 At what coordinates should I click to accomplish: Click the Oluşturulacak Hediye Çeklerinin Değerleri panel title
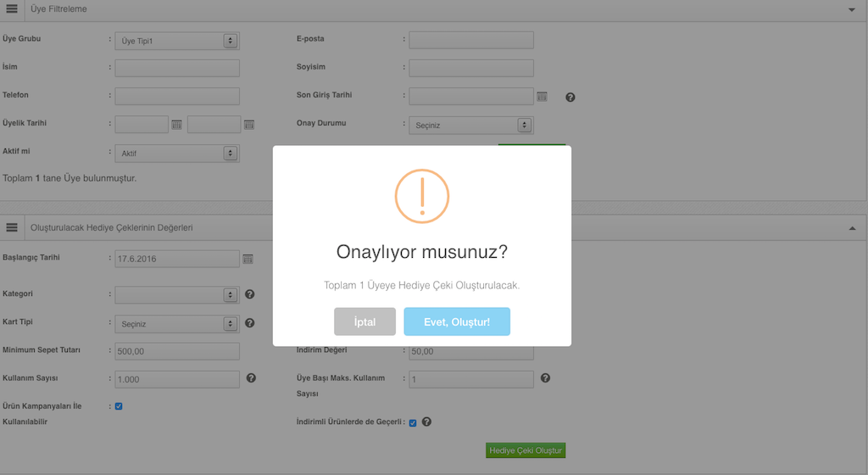click(112, 227)
